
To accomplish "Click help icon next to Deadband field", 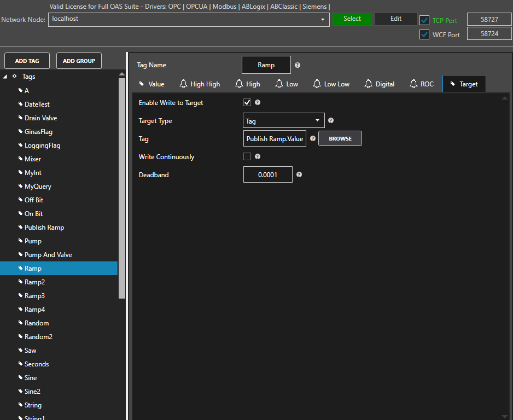I will (x=299, y=175).
